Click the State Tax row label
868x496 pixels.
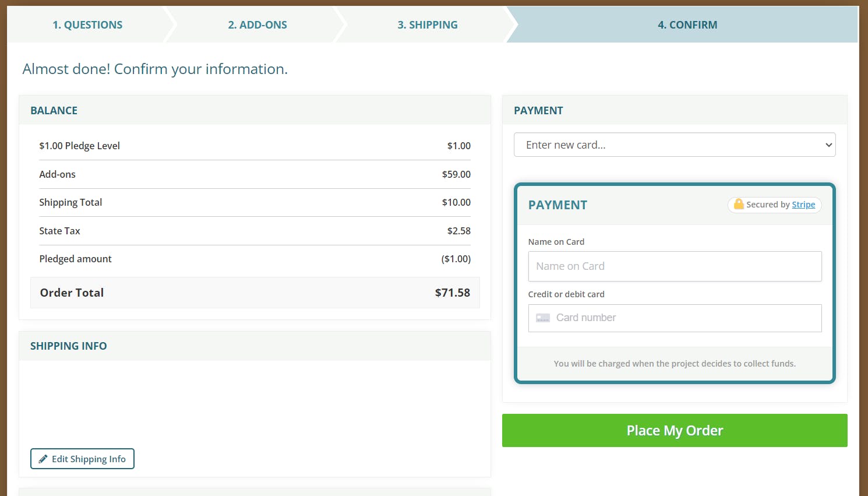click(x=59, y=231)
